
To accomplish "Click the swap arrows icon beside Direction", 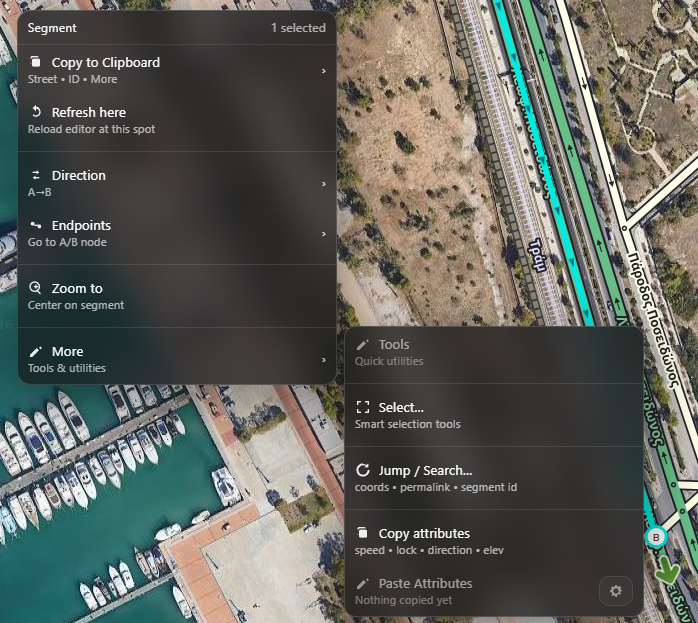I will pyautogui.click(x=36, y=175).
